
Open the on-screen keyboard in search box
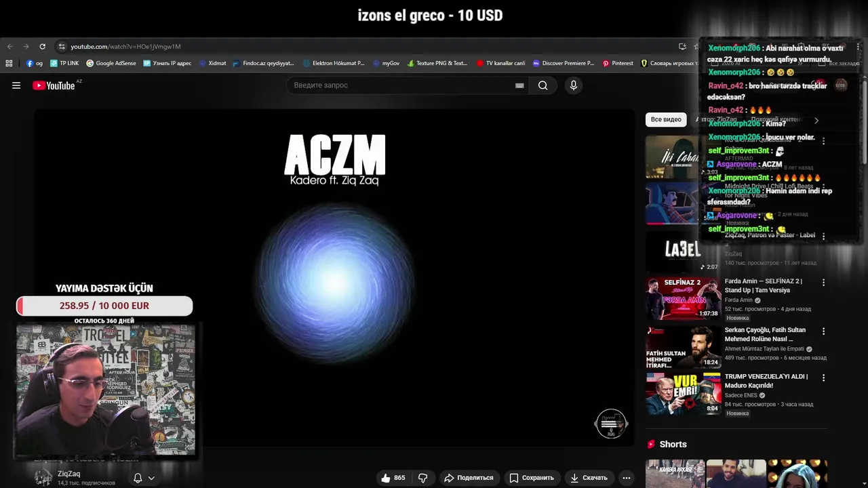click(x=519, y=85)
